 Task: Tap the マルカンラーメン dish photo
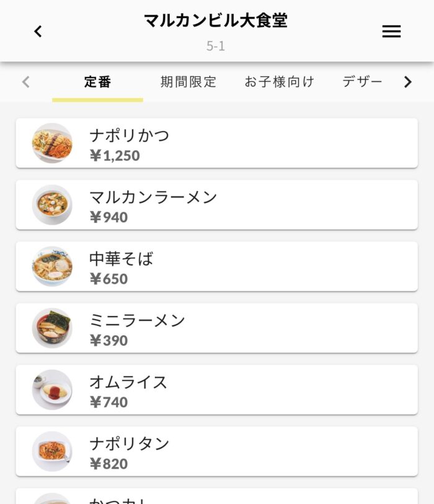click(52, 205)
